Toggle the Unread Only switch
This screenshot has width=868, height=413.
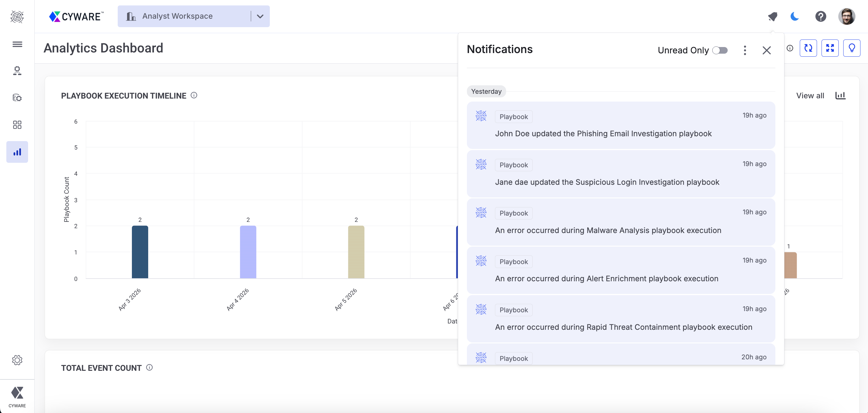pos(720,50)
